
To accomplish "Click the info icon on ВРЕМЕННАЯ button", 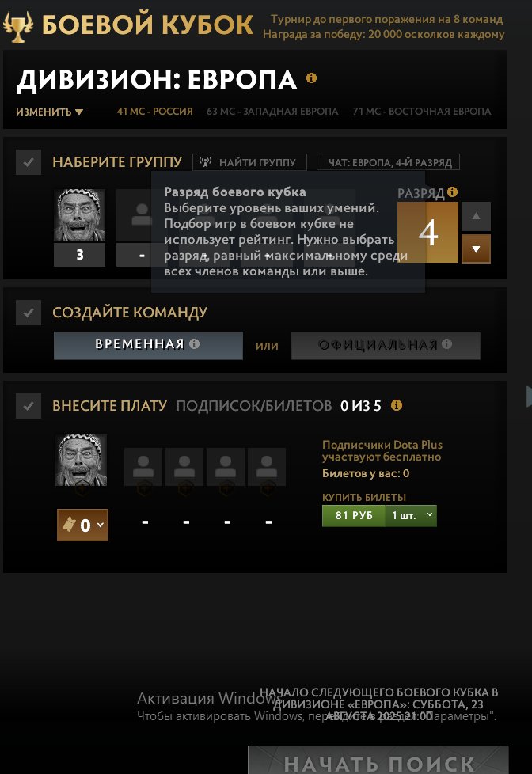I will click(195, 343).
